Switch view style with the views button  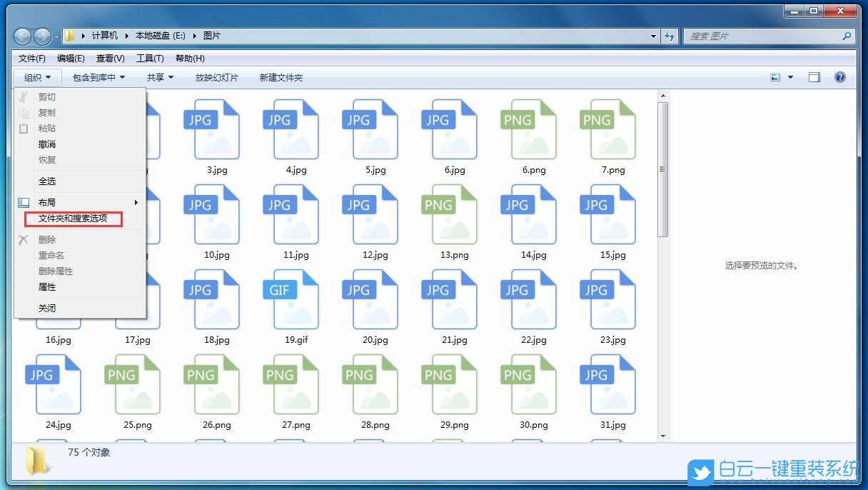(775, 76)
